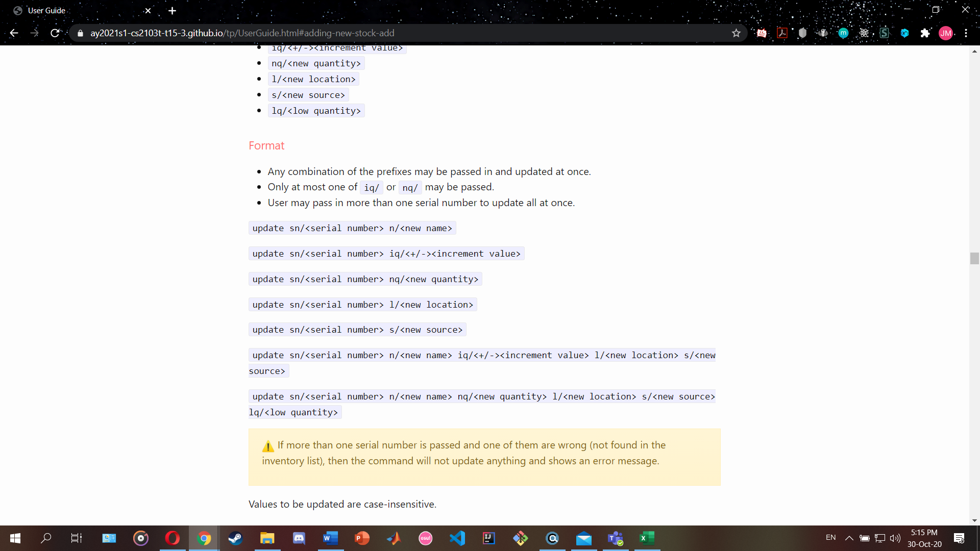Open Chrome's three-dot menu
Image resolution: width=980 pixels, height=551 pixels.
(966, 33)
